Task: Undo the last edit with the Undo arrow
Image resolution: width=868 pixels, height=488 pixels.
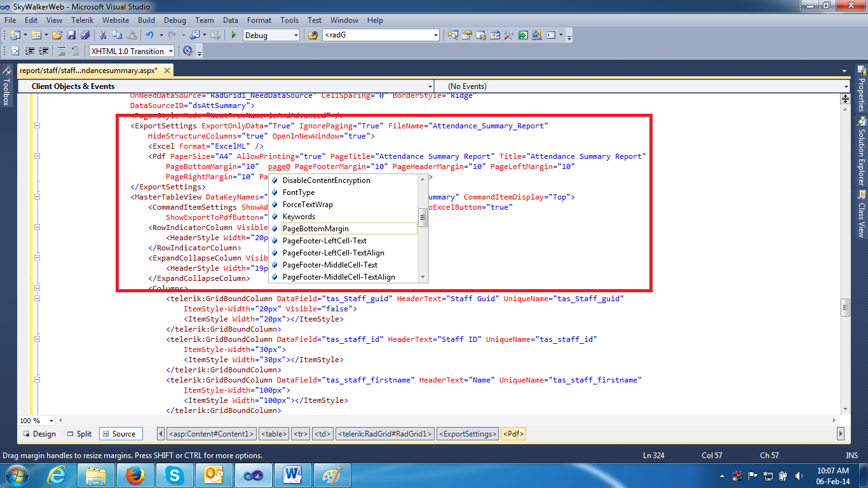Action: coord(150,35)
